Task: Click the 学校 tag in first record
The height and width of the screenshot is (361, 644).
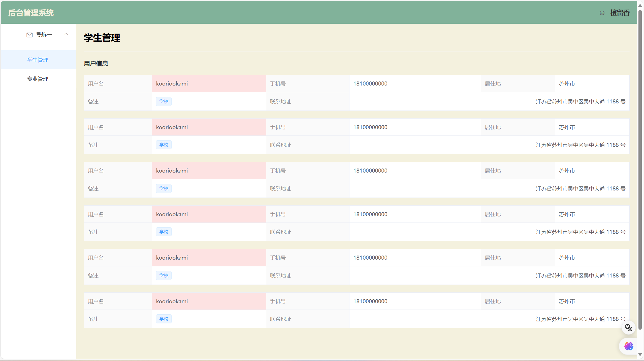Action: [164, 101]
